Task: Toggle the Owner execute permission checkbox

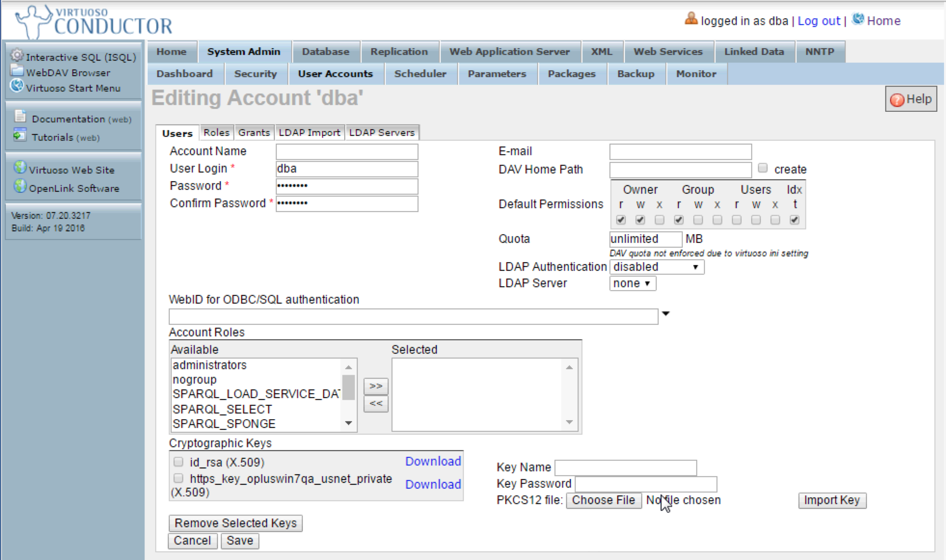Action: pyautogui.click(x=659, y=220)
